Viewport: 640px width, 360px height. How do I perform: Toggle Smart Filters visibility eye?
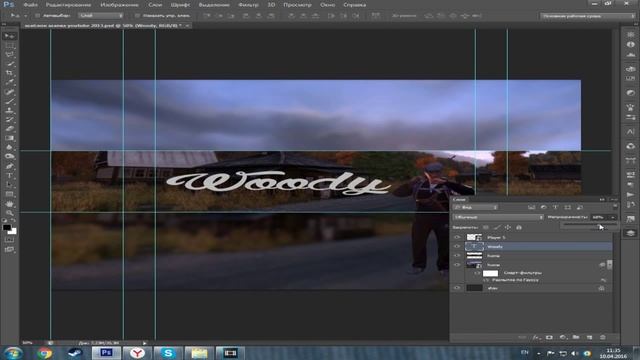click(477, 273)
